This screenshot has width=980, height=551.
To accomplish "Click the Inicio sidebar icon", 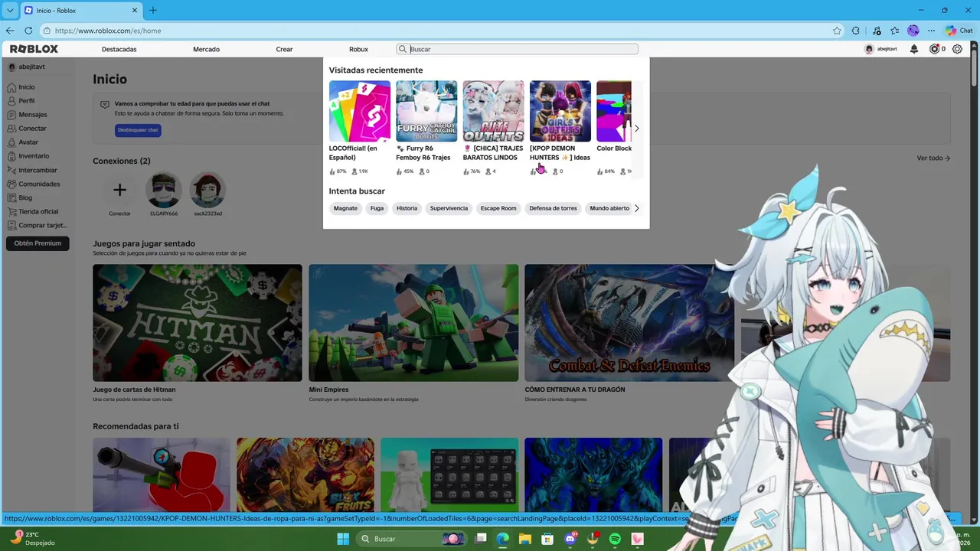I will click(x=11, y=87).
